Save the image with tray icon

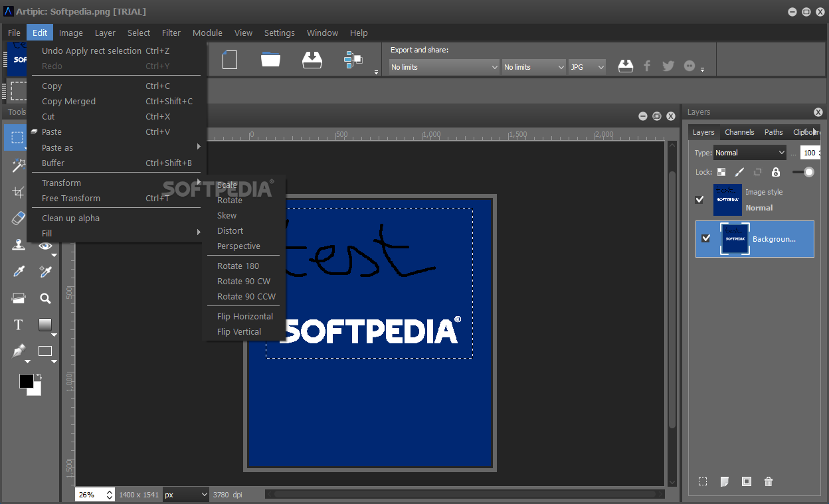(312, 60)
